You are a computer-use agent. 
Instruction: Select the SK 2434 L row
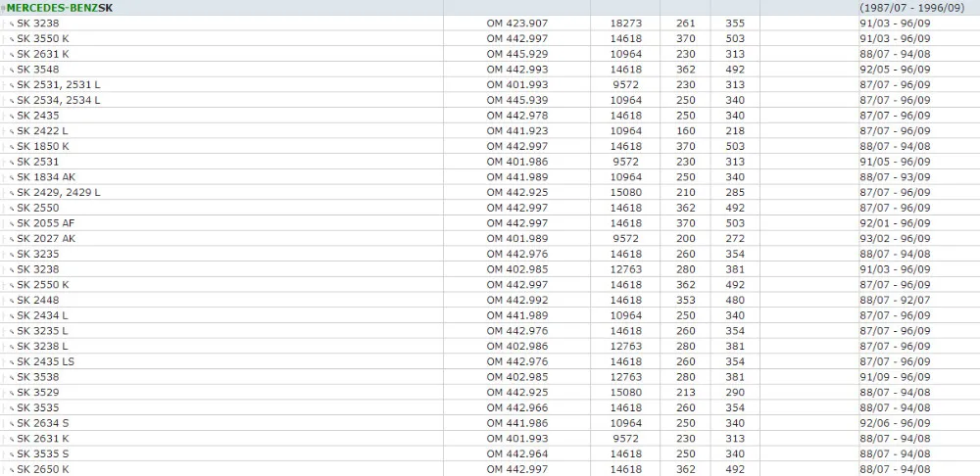42,315
